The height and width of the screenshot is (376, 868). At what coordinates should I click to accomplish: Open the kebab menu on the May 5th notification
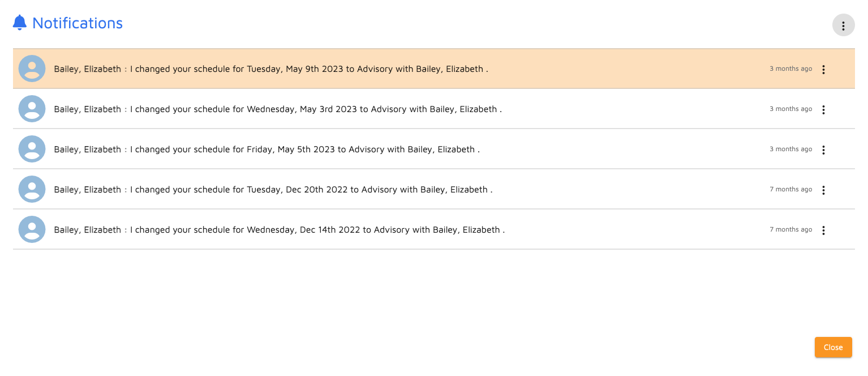click(823, 149)
